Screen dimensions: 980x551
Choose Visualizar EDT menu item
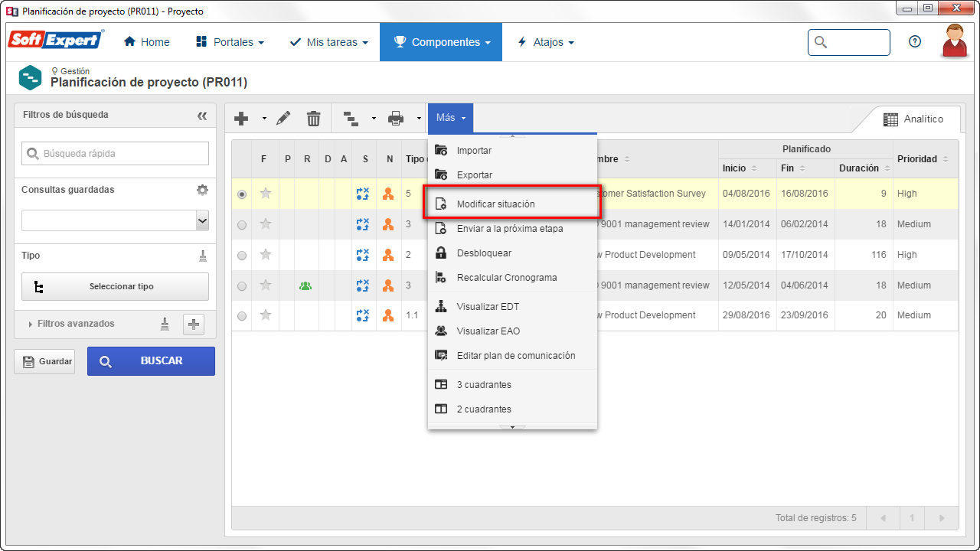[512, 307]
